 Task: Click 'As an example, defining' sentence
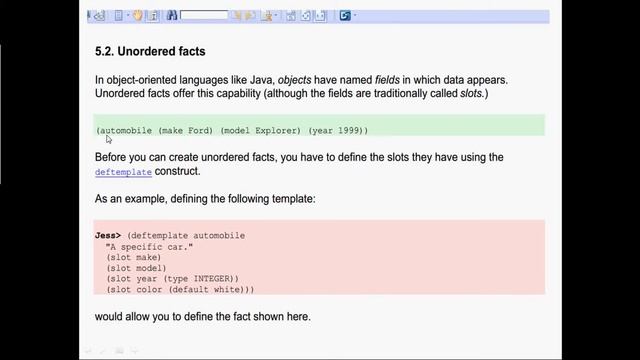[x=205, y=199]
